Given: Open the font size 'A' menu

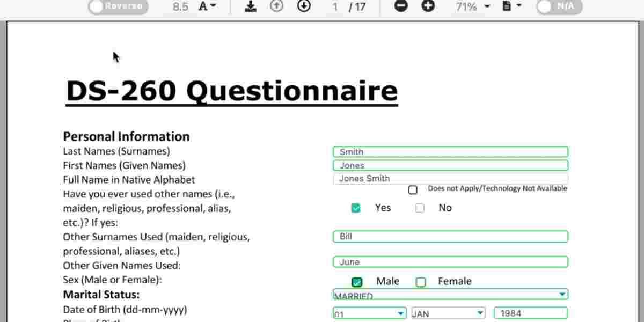Looking at the screenshot, I should tap(207, 6).
